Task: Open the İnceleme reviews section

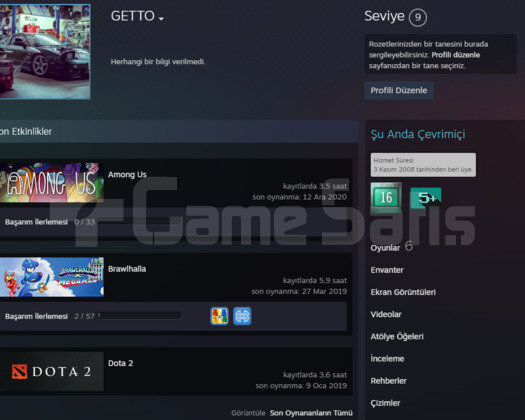Action: click(387, 359)
